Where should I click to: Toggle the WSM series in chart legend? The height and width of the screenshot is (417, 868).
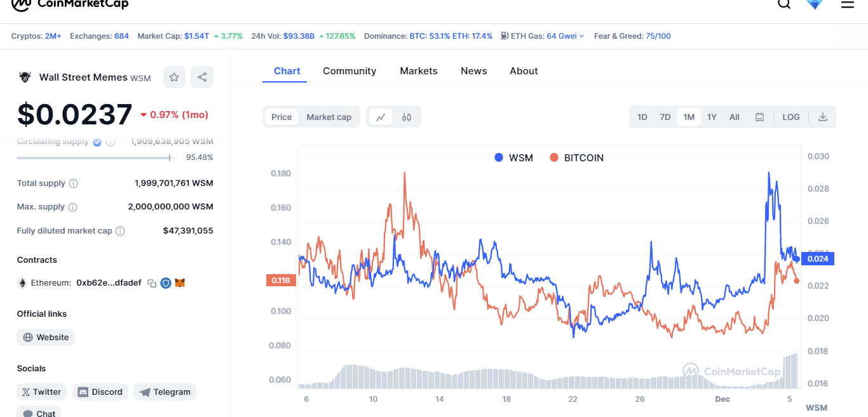coord(514,158)
